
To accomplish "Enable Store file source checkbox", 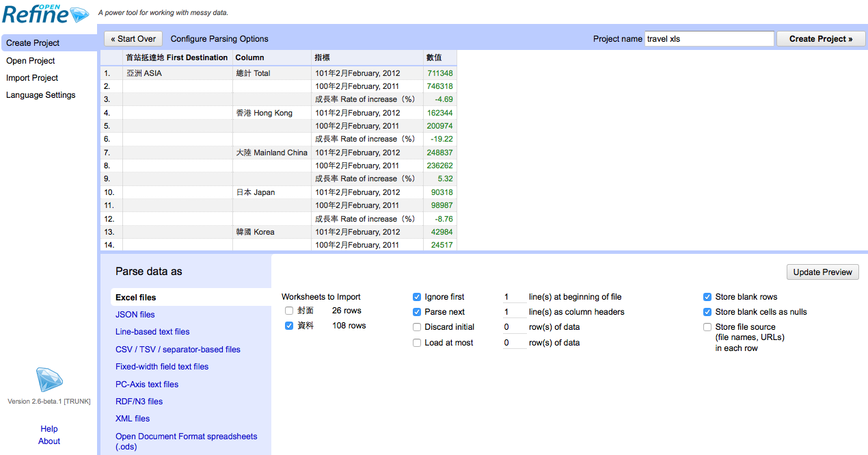I will coord(707,327).
